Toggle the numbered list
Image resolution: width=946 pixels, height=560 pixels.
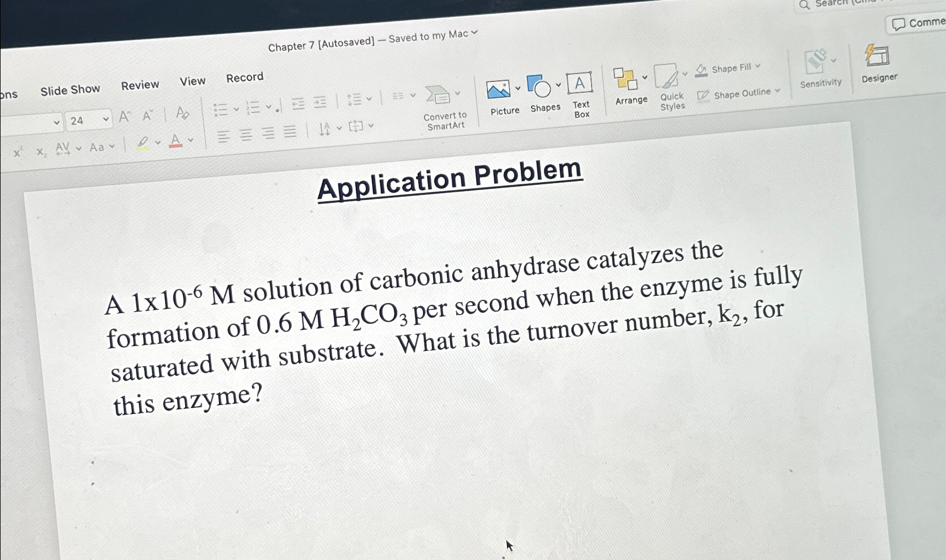point(253,107)
